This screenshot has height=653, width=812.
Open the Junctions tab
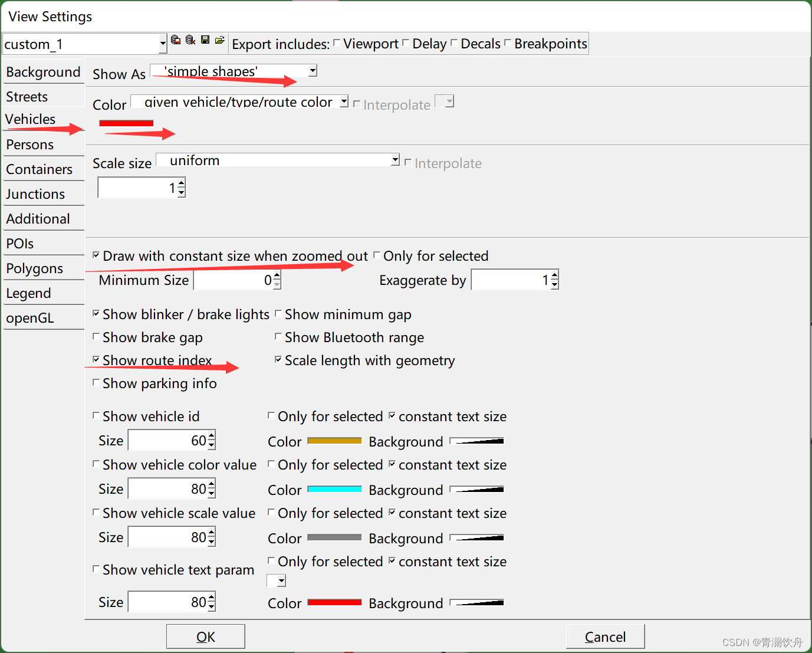click(44, 194)
